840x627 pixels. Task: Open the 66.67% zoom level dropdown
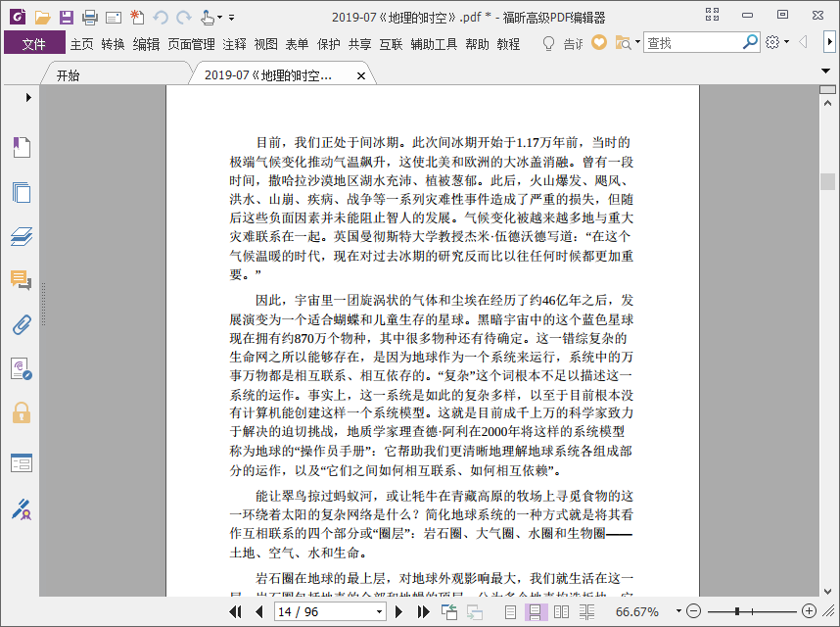pos(678,610)
